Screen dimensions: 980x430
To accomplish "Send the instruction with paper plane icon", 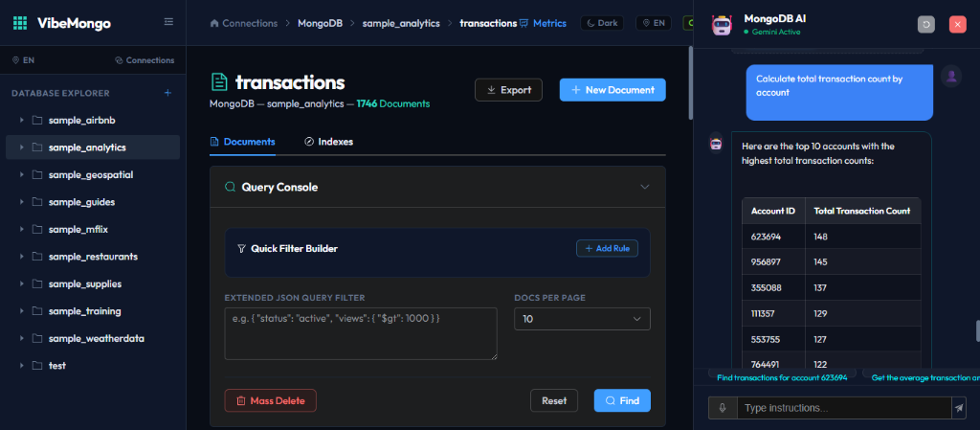I will point(959,408).
